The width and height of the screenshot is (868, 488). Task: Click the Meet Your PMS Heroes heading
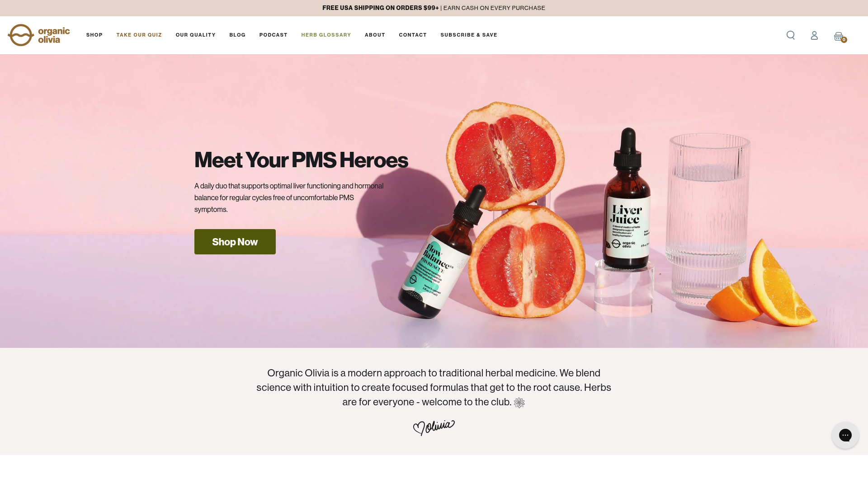click(301, 160)
